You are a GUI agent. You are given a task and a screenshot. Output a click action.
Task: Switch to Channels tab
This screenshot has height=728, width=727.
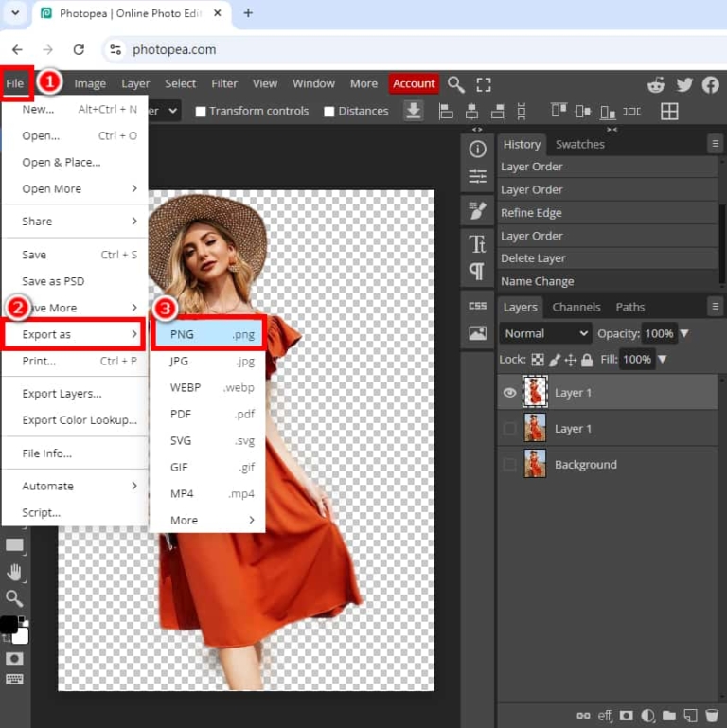pyautogui.click(x=576, y=307)
